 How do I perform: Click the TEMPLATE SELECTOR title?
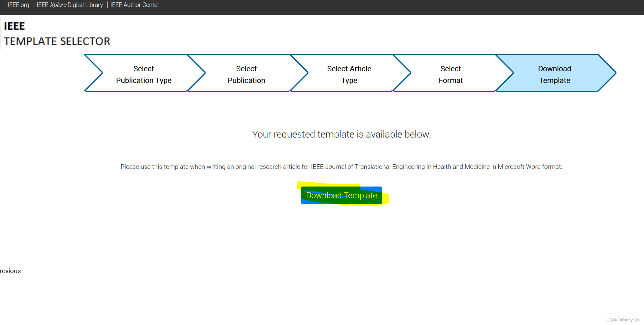57,41
